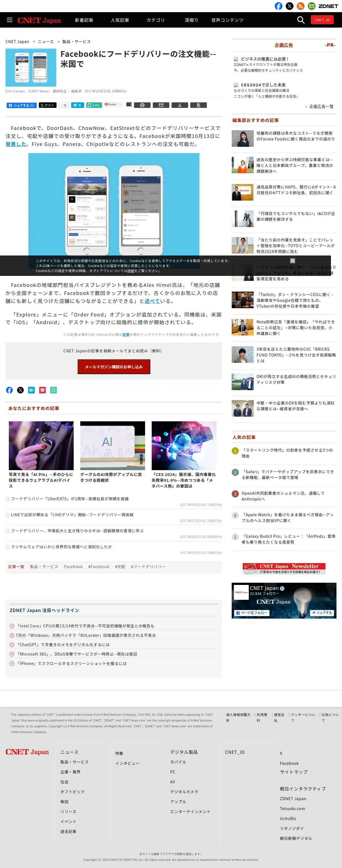Close the cookie notice banner
The height and width of the screenshot is (868, 342).
pyautogui.click(x=292, y=261)
